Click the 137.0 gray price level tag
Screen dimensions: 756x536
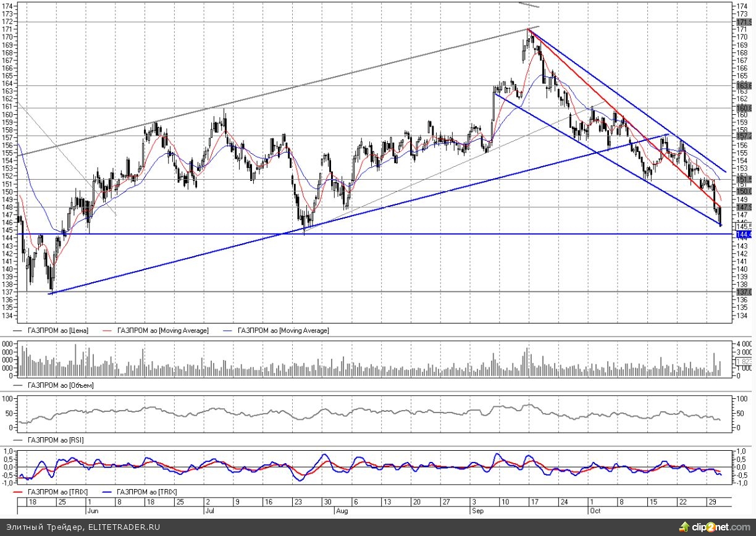tap(743, 291)
